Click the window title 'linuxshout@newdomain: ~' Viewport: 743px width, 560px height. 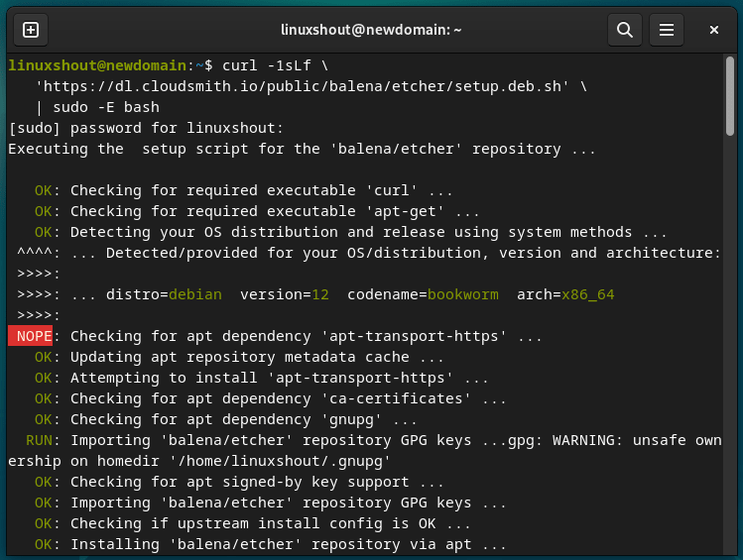371,30
